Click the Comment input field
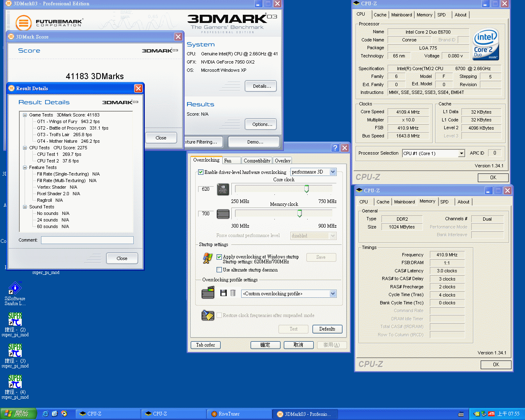This screenshot has height=420, width=525. pos(87,240)
